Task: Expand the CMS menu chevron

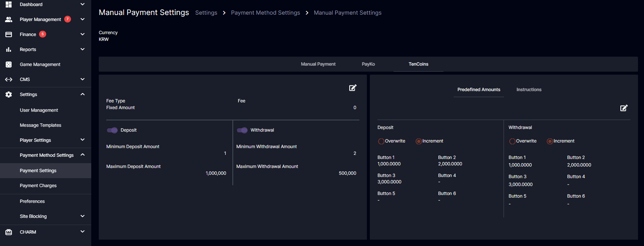Action: [x=83, y=79]
